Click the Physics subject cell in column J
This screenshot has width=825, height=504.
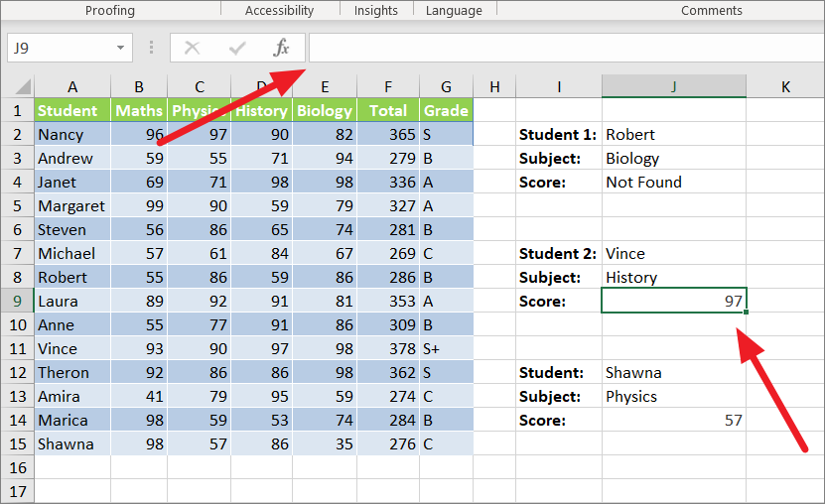pyautogui.click(x=674, y=396)
